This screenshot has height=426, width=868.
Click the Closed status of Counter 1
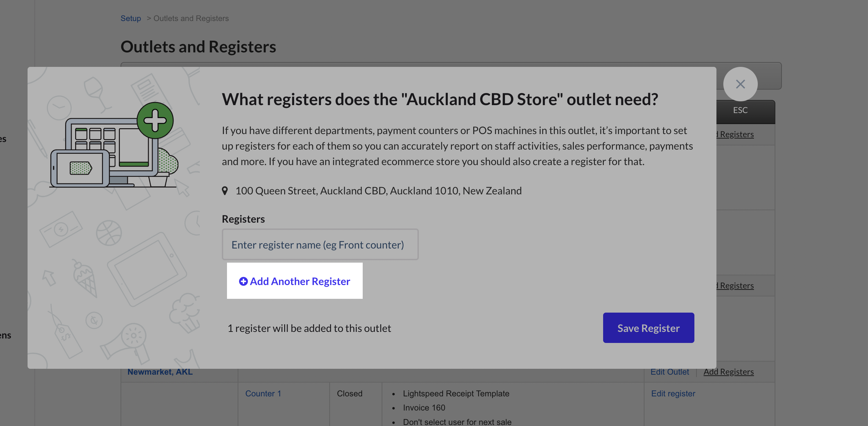349,394
